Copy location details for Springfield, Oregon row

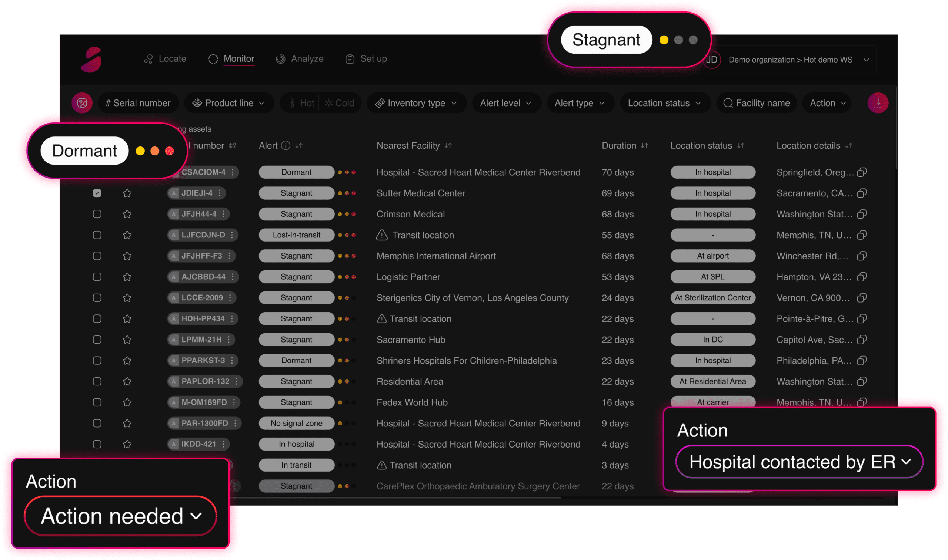tap(861, 172)
